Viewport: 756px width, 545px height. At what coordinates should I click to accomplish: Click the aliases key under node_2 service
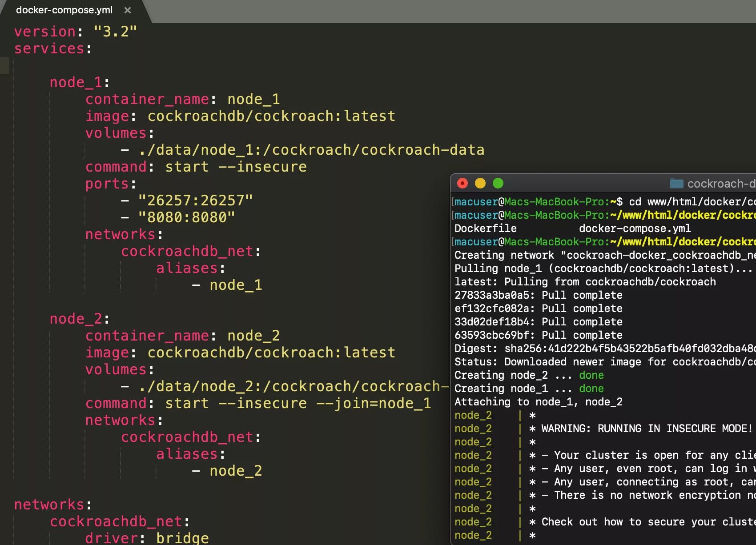187,454
